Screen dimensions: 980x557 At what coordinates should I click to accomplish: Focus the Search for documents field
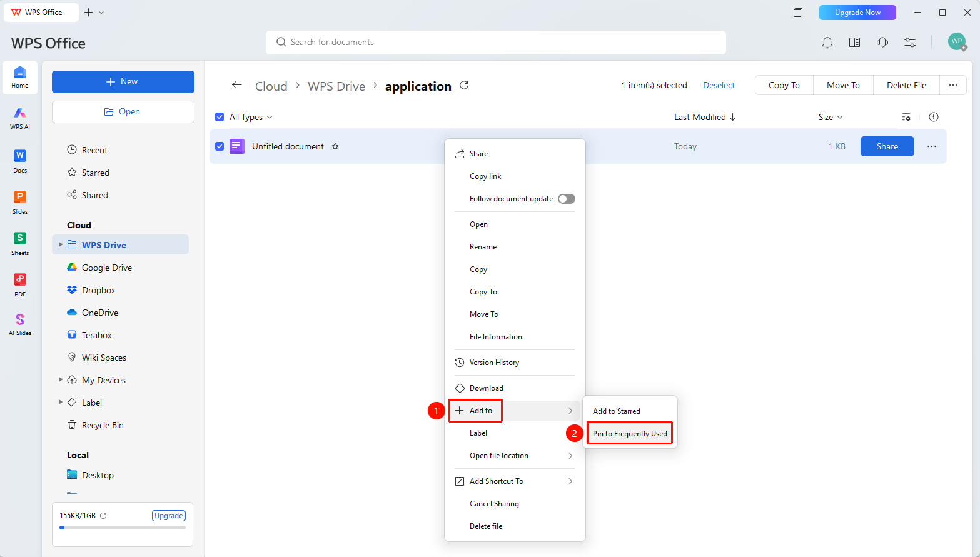496,43
